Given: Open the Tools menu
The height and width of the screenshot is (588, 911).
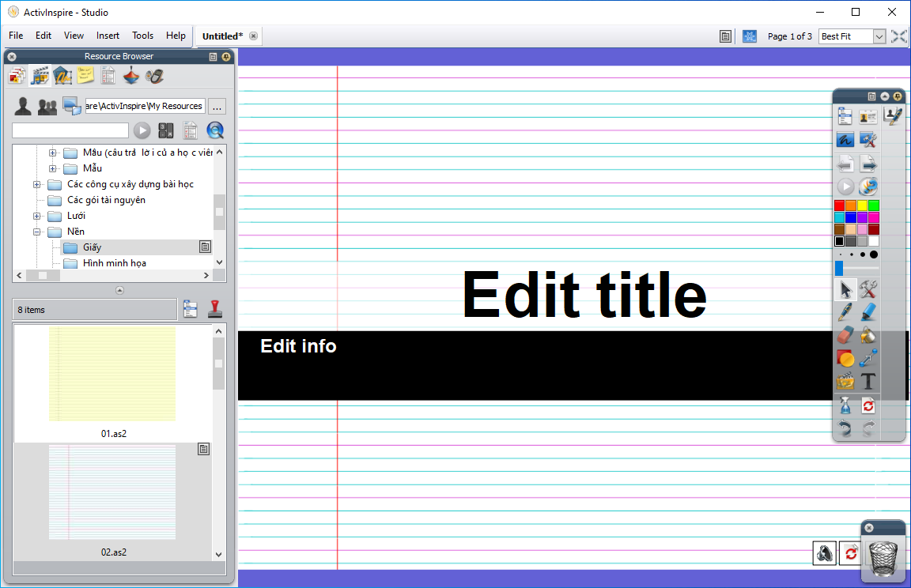Looking at the screenshot, I should pos(142,36).
